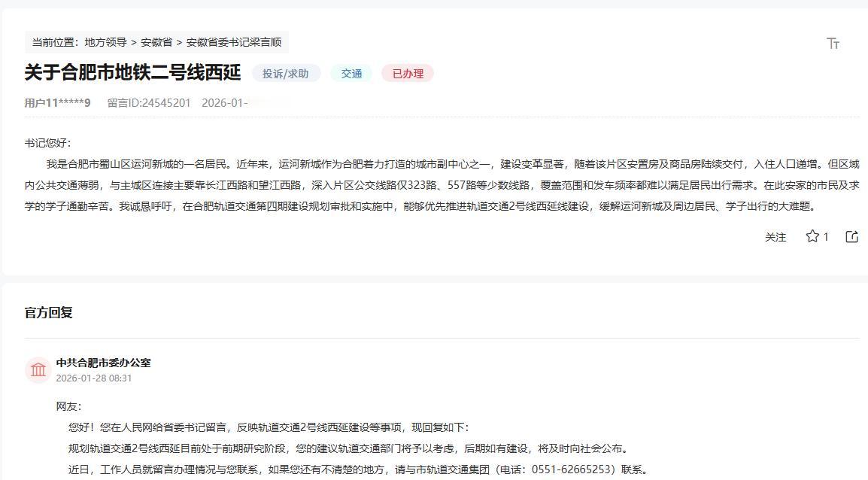Open the share icon next to the like count
The width and height of the screenshot is (868, 480).
pyautogui.click(x=851, y=236)
